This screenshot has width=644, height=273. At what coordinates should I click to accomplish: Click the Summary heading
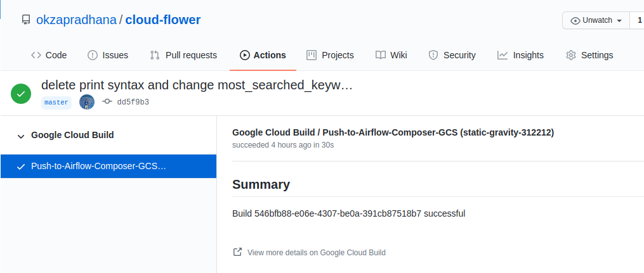click(261, 184)
